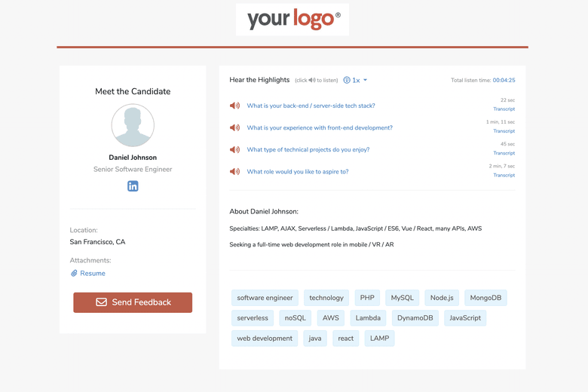Select the 'software engineer' tag
Viewport: 588px width, 392px height.
tap(265, 298)
